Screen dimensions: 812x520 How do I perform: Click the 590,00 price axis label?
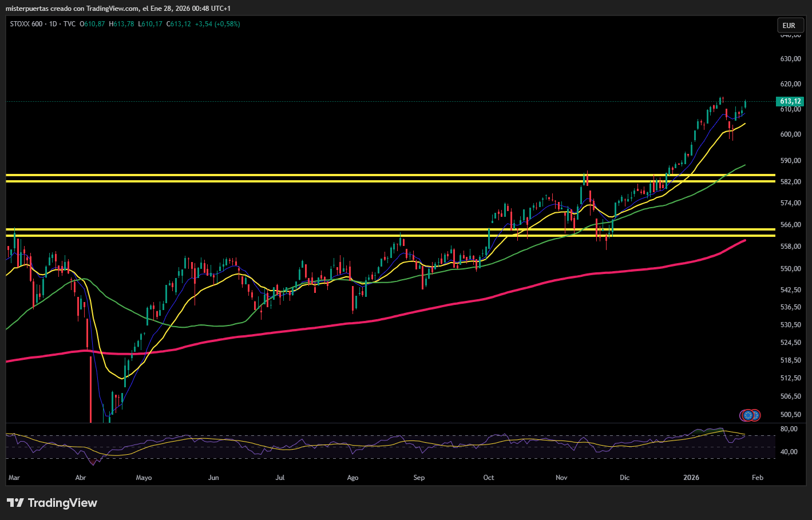pos(790,161)
